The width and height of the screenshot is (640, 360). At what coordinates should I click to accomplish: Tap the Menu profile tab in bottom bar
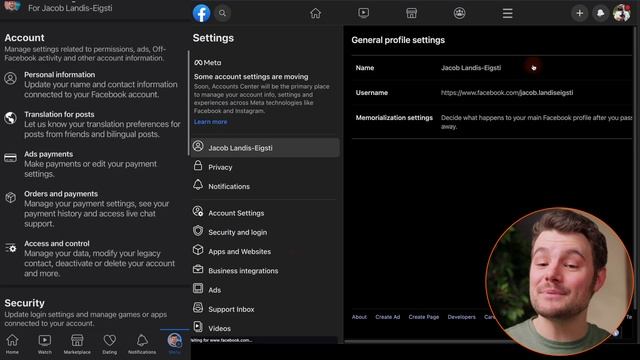174,344
